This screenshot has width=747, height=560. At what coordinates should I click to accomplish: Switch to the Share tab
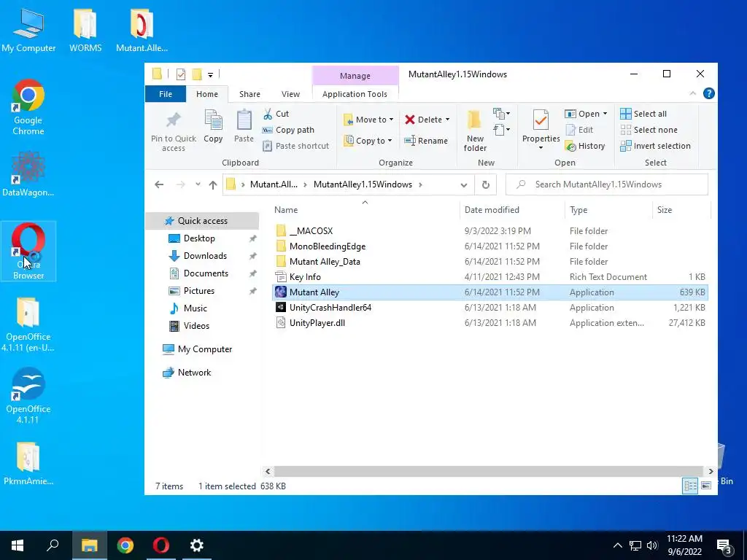click(249, 94)
